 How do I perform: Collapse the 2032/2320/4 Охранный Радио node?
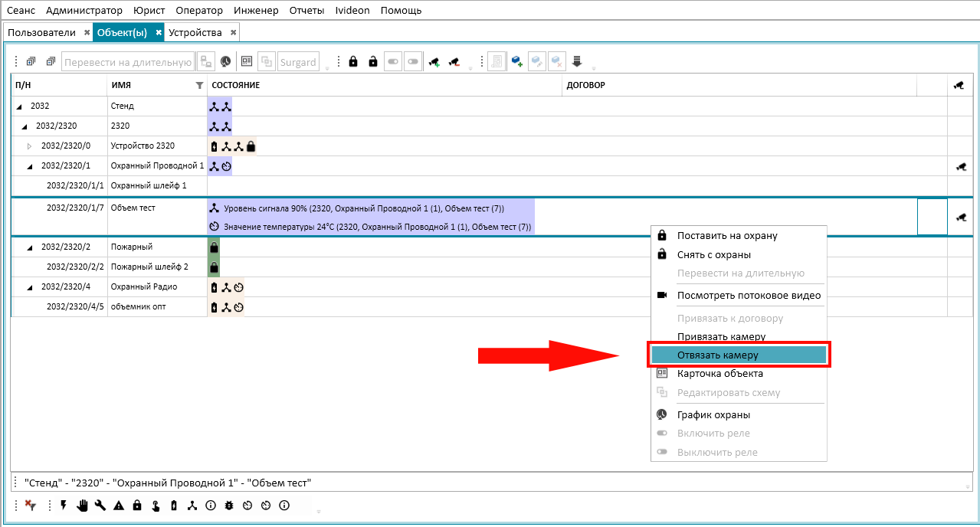point(30,287)
